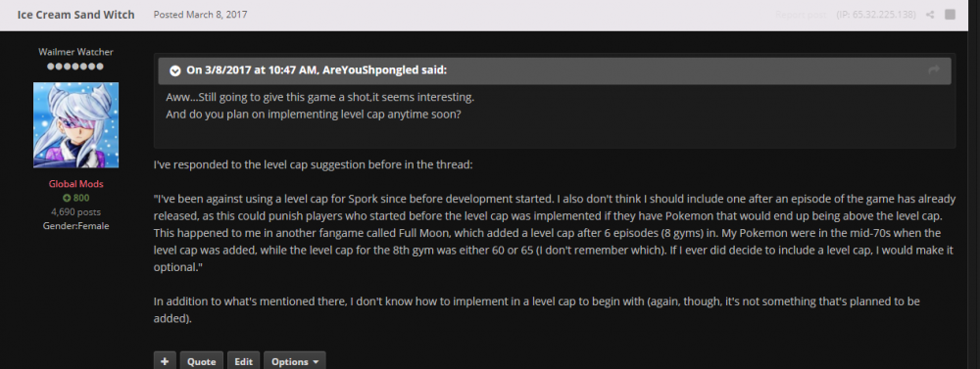Click the 4,690 posts count
This screenshot has height=369, width=980.
click(x=75, y=211)
